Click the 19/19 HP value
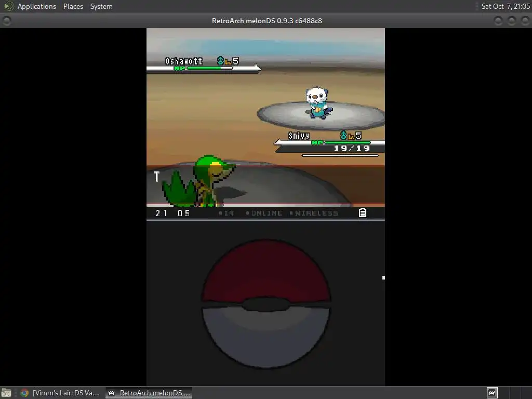The width and height of the screenshot is (532, 399). tap(352, 148)
